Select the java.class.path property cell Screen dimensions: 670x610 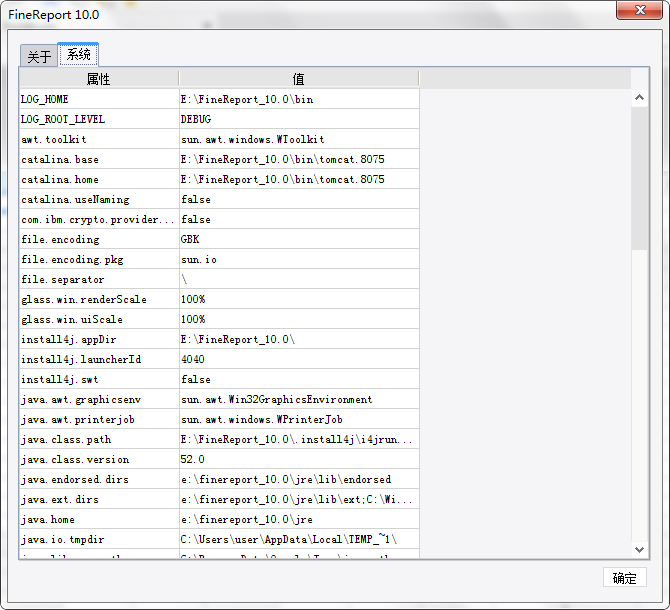pos(99,440)
